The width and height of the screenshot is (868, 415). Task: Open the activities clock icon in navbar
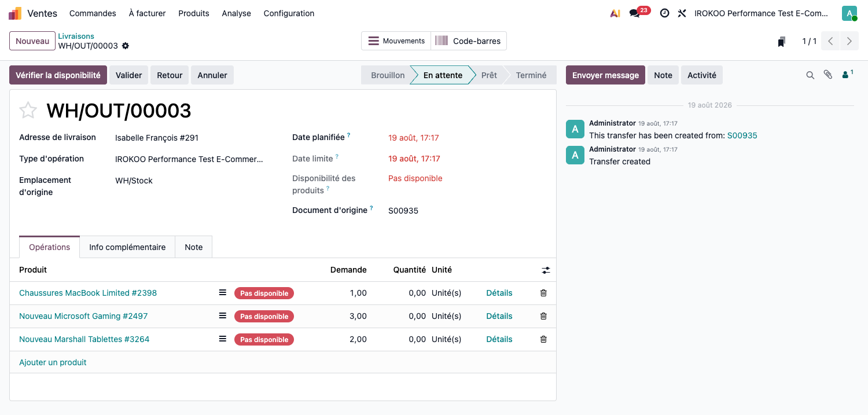click(664, 13)
